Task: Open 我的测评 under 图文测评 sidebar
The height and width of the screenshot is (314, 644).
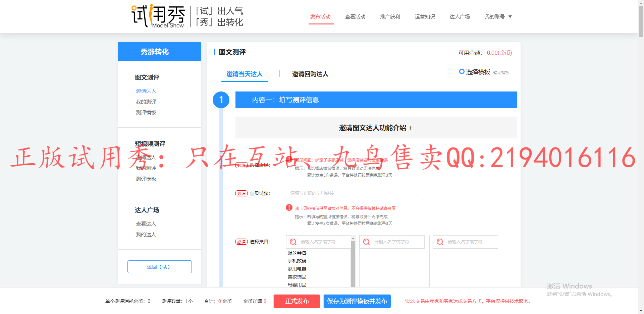Action: pos(146,102)
